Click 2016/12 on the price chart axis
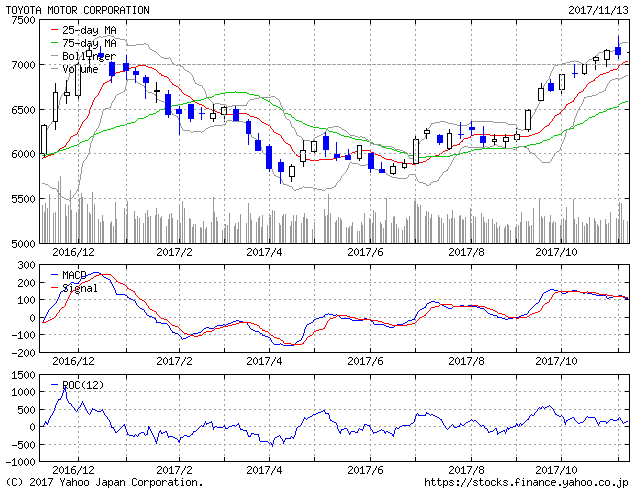630x491 pixels. point(73,253)
